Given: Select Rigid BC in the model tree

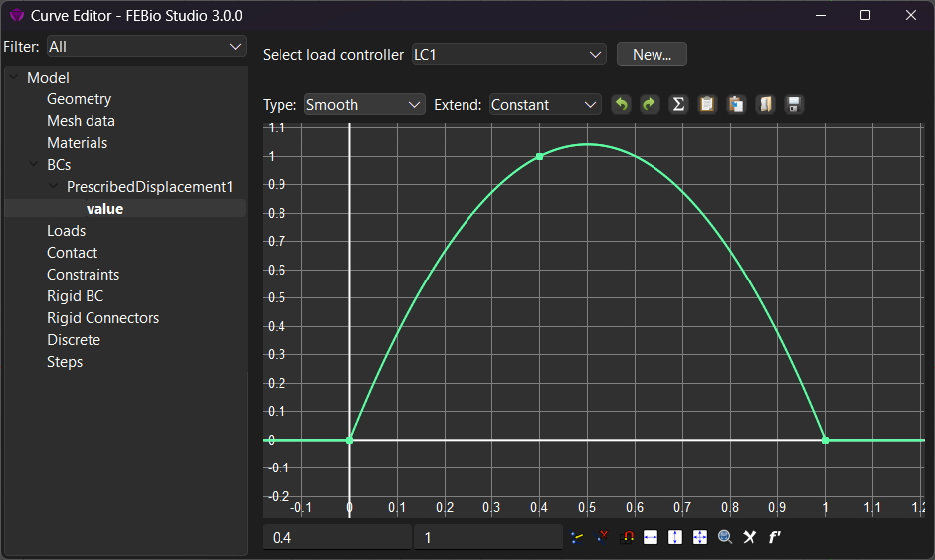Looking at the screenshot, I should 76,295.
